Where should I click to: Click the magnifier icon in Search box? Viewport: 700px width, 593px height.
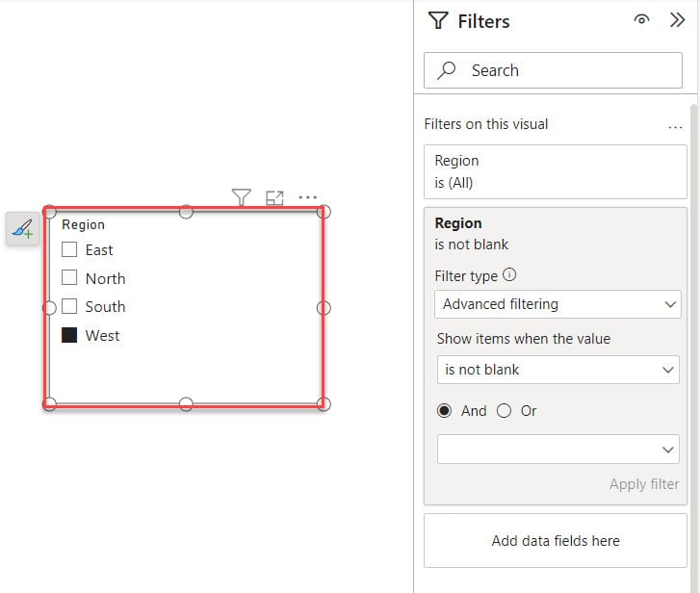(x=446, y=70)
